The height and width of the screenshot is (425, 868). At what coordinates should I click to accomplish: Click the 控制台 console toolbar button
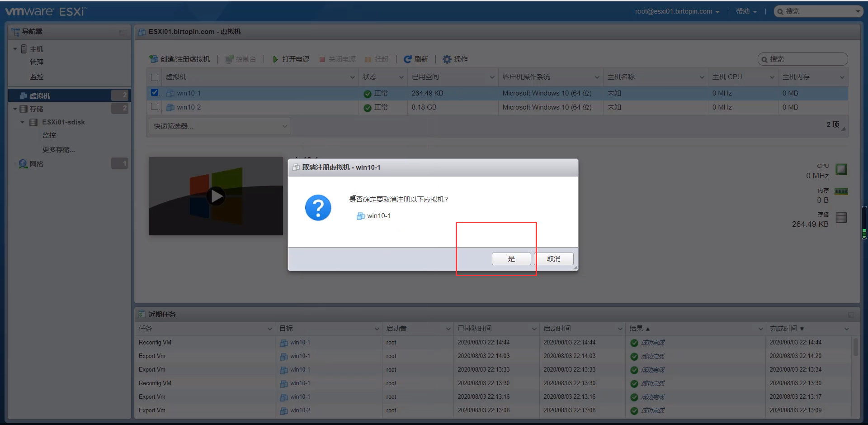241,59
